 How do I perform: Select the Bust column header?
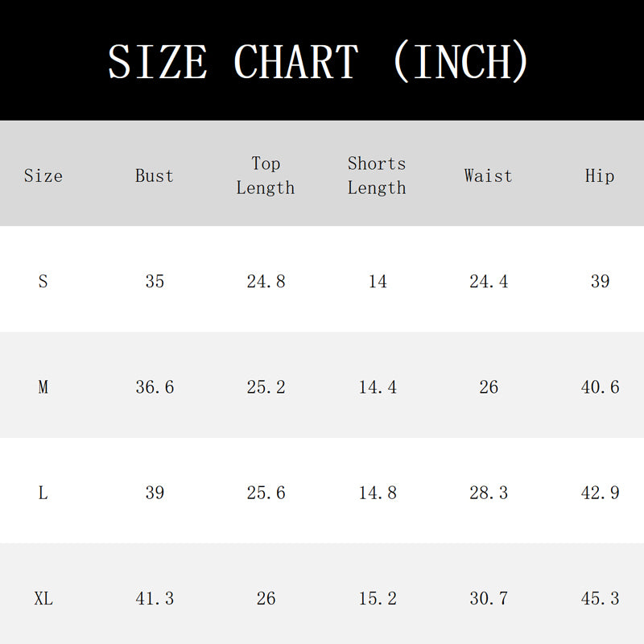155,176
